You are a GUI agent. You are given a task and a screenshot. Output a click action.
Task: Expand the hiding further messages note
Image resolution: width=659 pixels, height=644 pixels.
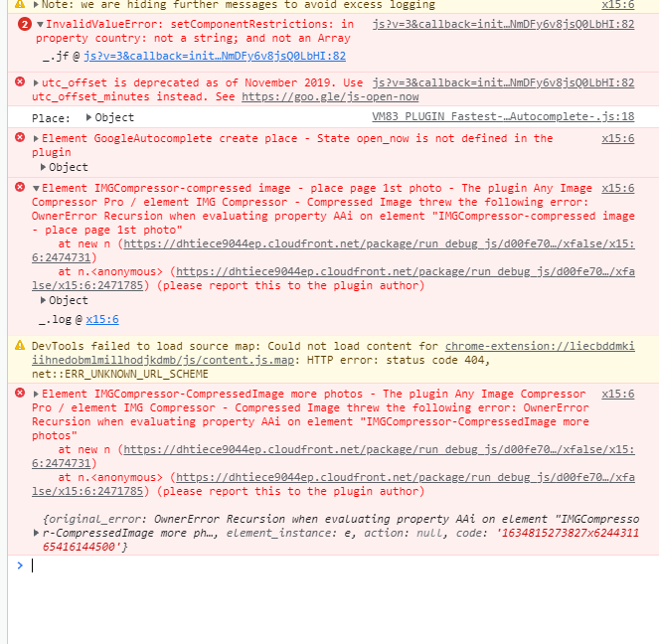pyautogui.click(x=36, y=5)
